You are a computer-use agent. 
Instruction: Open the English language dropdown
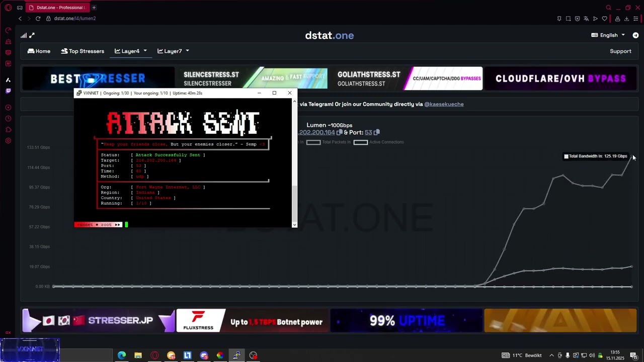click(608, 35)
